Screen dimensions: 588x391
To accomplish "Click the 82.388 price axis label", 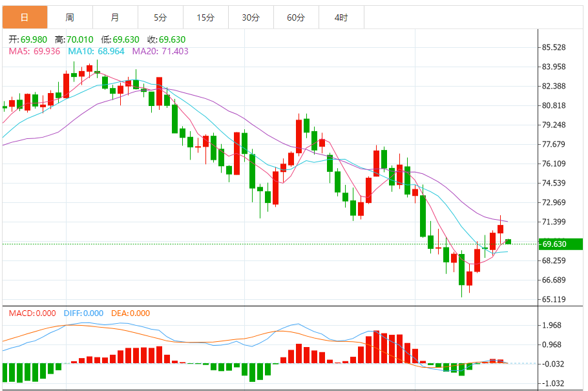I will tap(554, 86).
